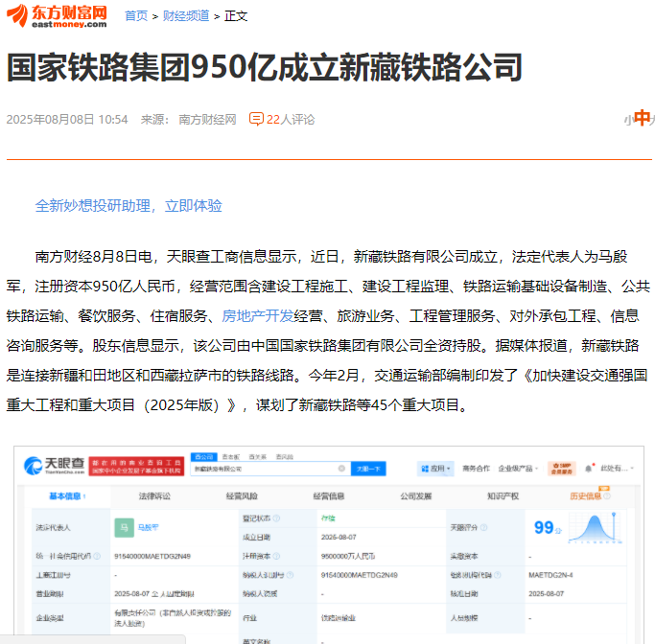Click the 正文 breadcrumb text
The width and height of the screenshot is (655, 644).
[236, 16]
